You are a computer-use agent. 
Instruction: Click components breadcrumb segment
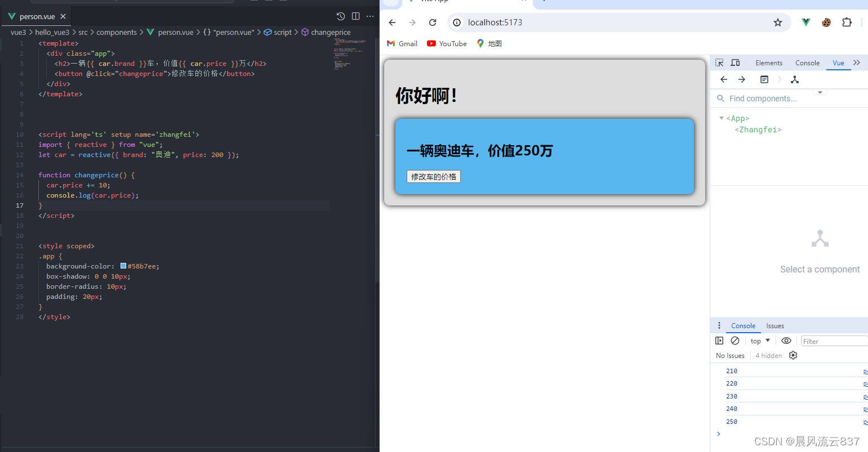117,32
